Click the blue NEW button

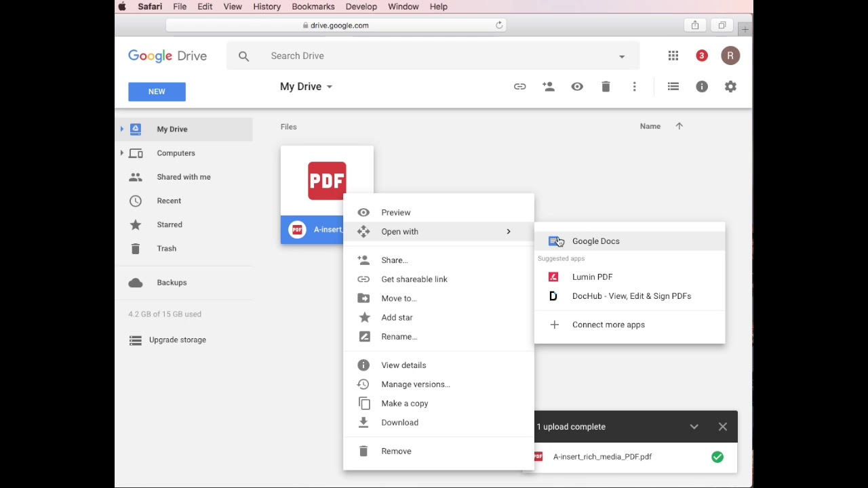coord(157,91)
